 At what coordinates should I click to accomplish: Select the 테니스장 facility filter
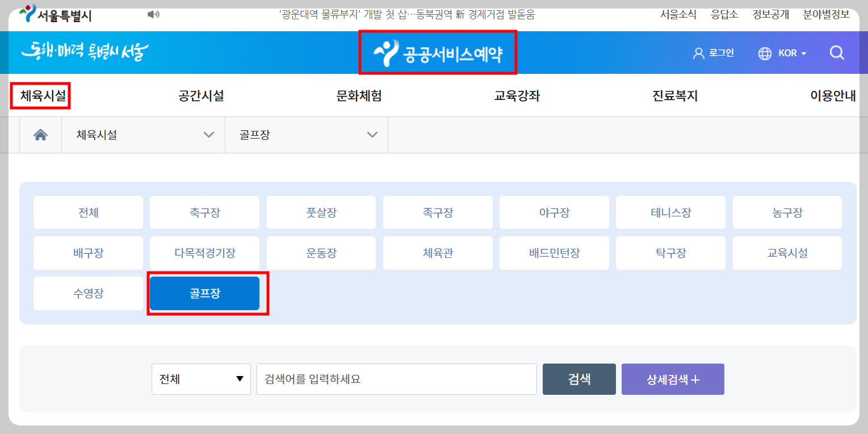(670, 212)
